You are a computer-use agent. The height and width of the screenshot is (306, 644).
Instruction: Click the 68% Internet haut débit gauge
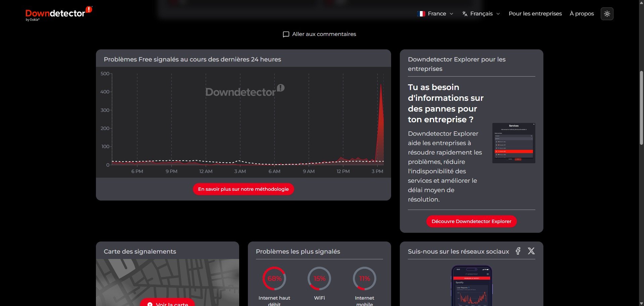click(274, 279)
